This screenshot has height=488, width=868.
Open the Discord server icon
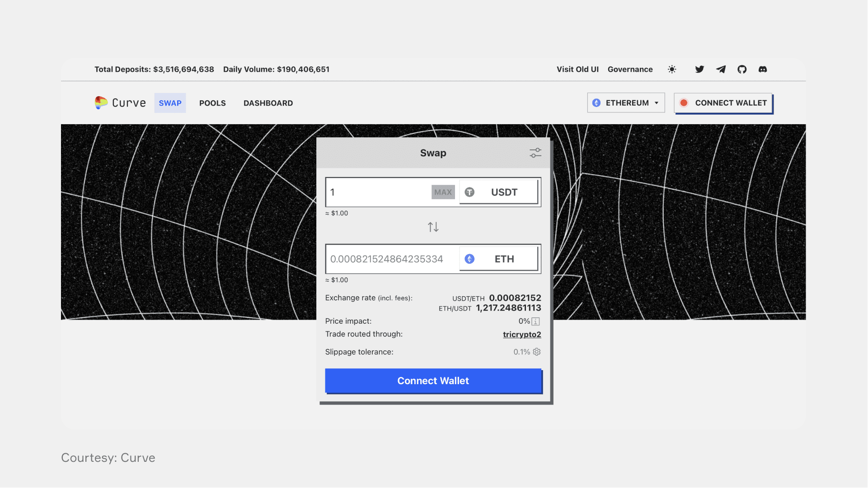point(763,69)
